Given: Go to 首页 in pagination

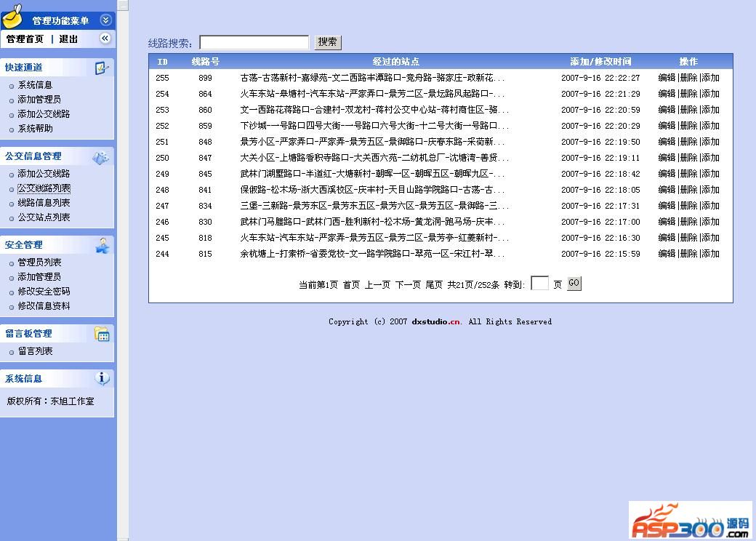Looking at the screenshot, I should tap(351, 285).
